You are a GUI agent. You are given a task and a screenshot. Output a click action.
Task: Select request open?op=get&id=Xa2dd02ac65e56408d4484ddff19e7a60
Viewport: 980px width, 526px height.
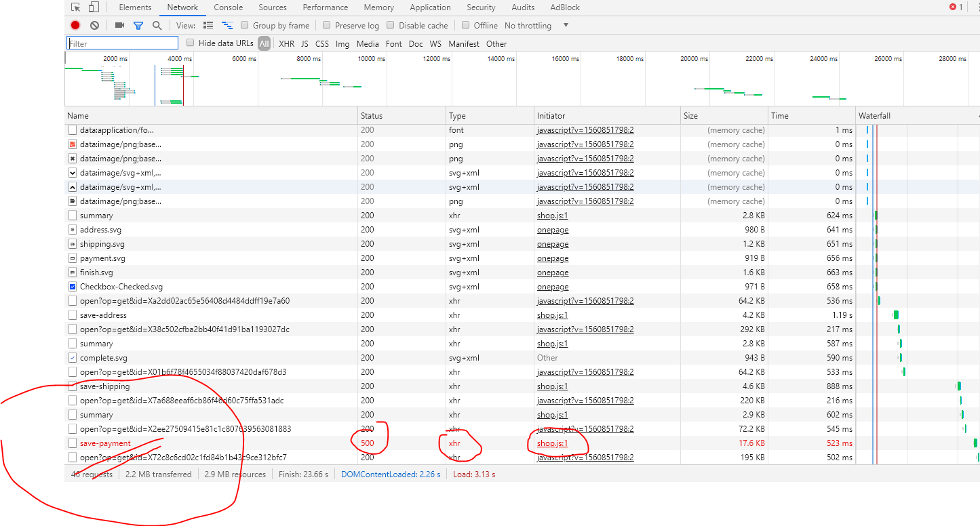pos(184,301)
